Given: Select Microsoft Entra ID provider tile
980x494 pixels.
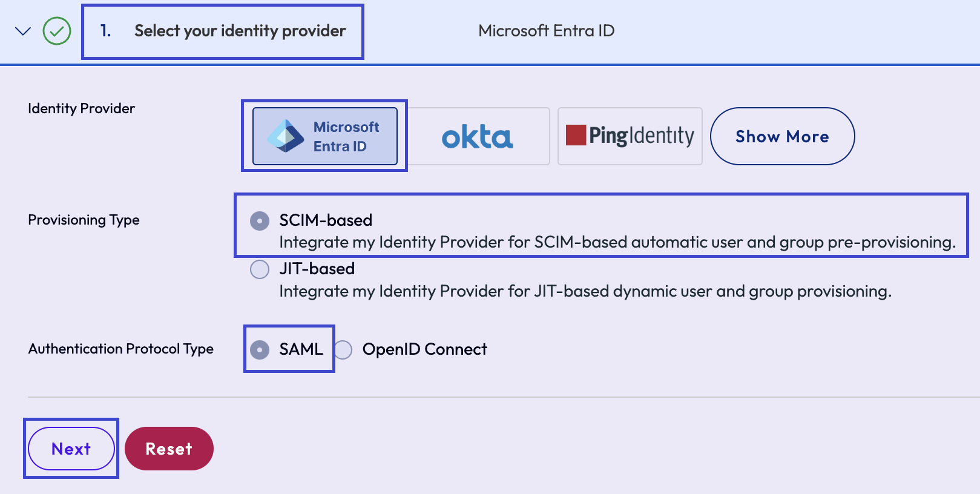Looking at the screenshot, I should coord(325,136).
